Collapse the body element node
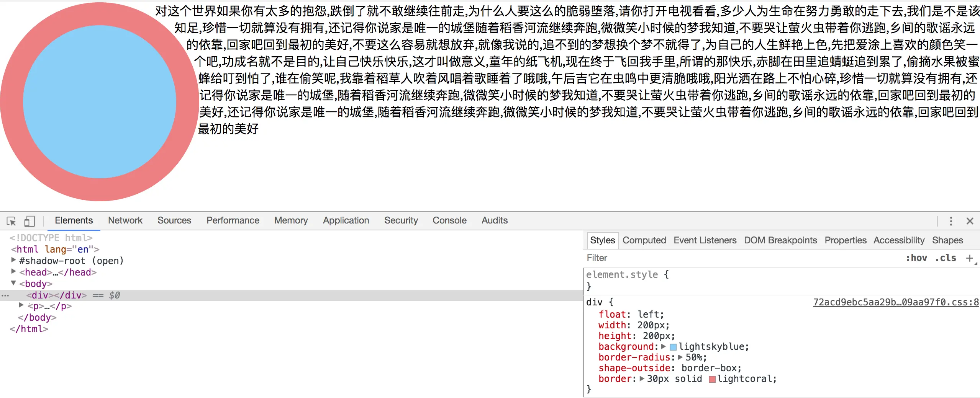This screenshot has height=398, width=980. click(x=14, y=283)
